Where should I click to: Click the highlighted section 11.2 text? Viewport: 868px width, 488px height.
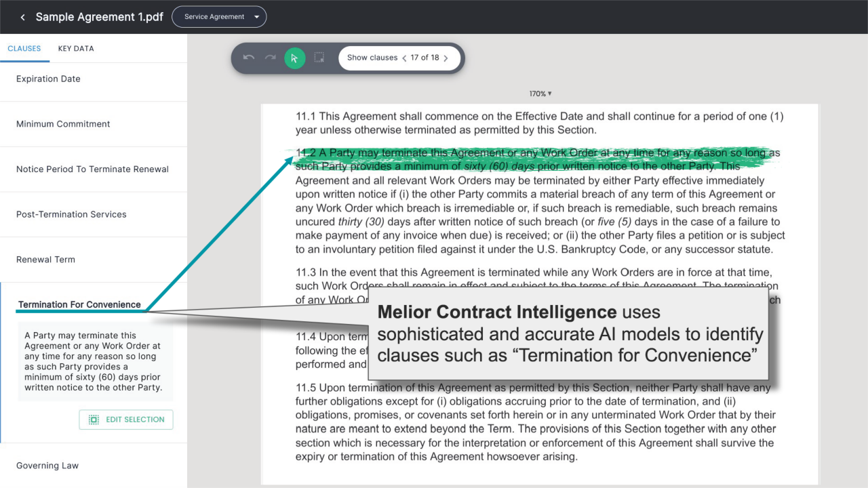[537, 159]
